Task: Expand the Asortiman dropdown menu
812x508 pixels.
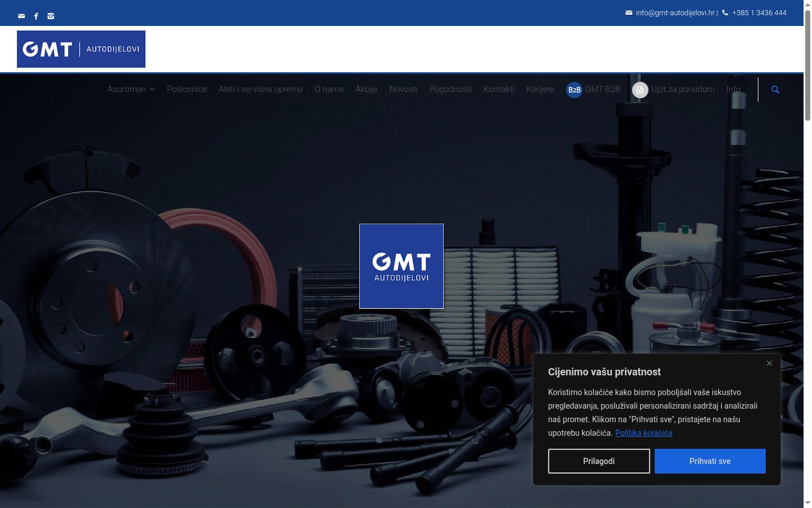Action: 131,89
